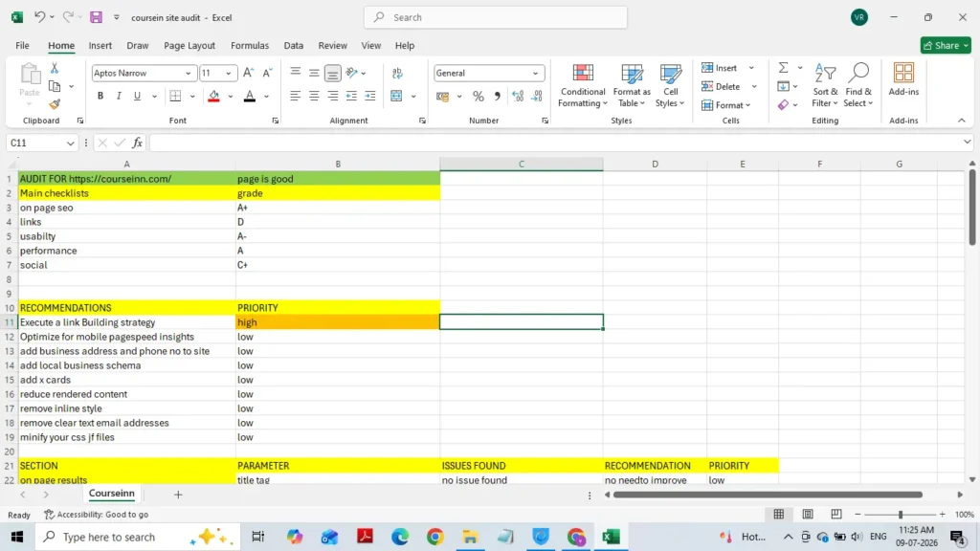Screen dimensions: 980x551
Task: Open File Explorer from the taskbar
Action: pyautogui.click(x=470, y=537)
